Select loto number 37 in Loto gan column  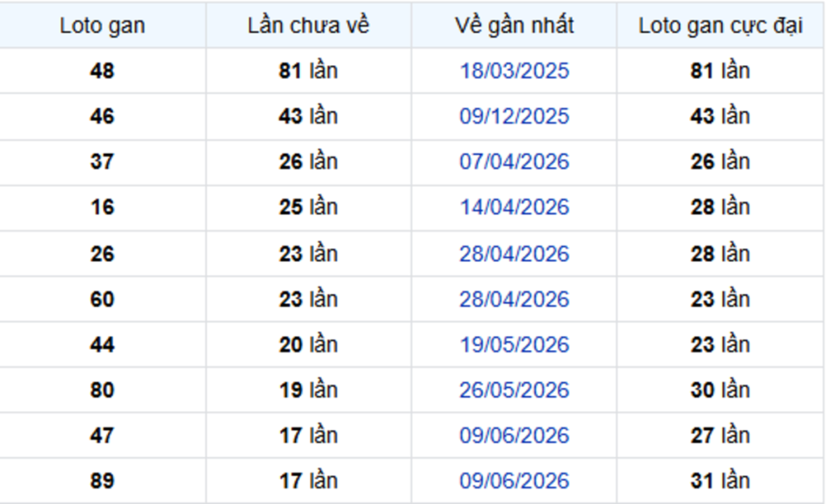click(102, 161)
